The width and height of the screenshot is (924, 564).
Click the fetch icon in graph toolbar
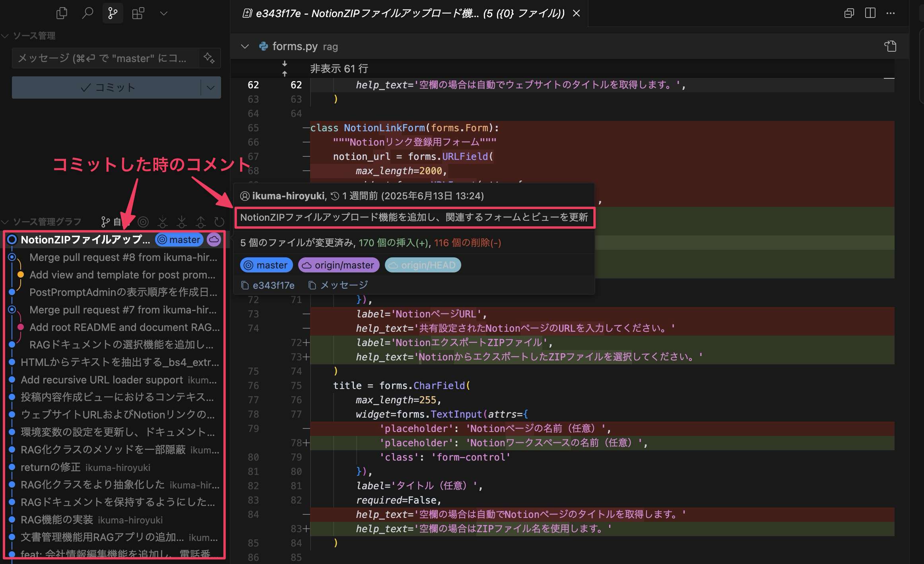point(162,222)
